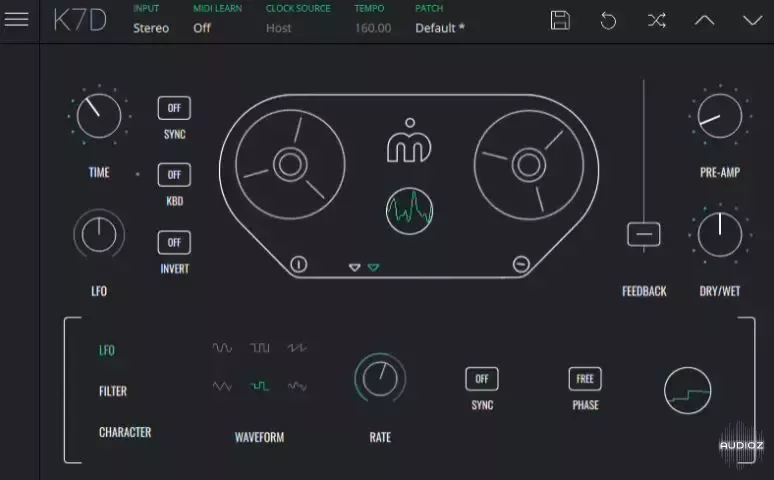Click the RATE knob
The height and width of the screenshot is (480, 774).
pyautogui.click(x=380, y=378)
